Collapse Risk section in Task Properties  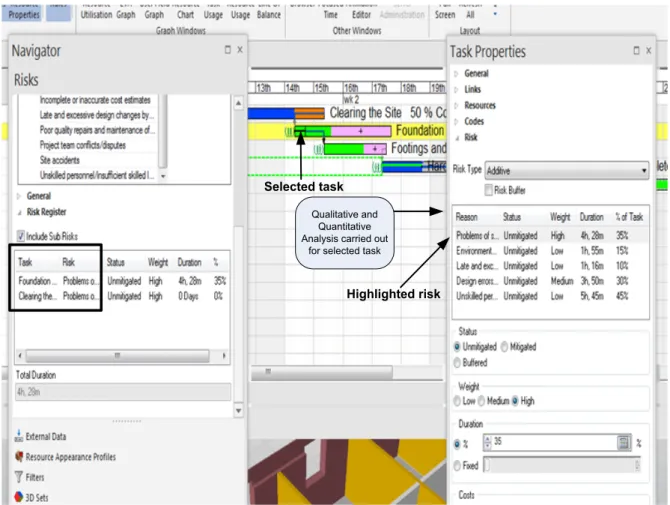coord(456,138)
